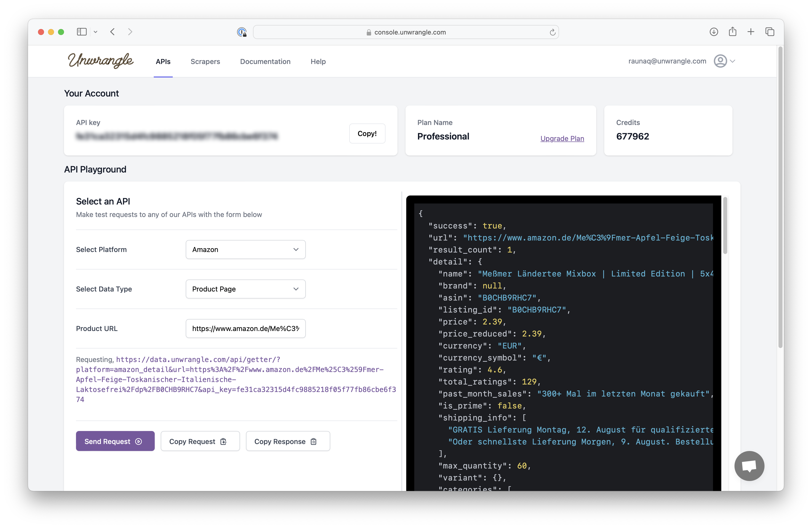Open the Documentation tab
The image size is (812, 528).
click(265, 61)
